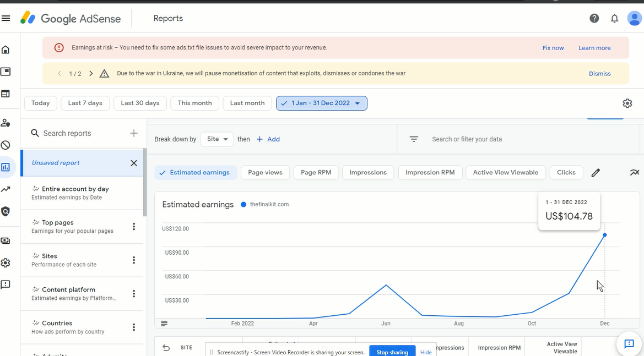Screen dimensions: 644x356
Task: Open the Policy center shield icon
Action: [6, 212]
